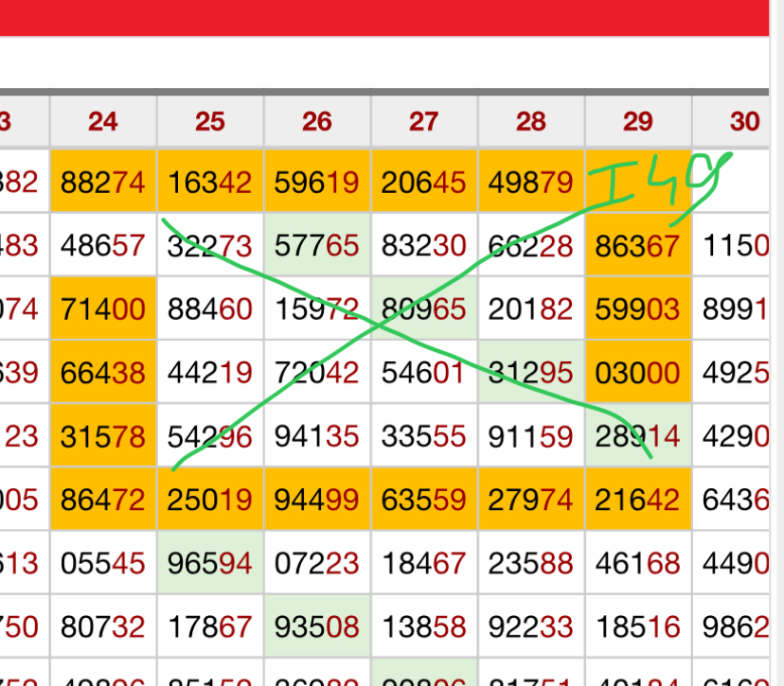The image size is (784, 686).
Task: Select column header 27
Action: point(424,121)
